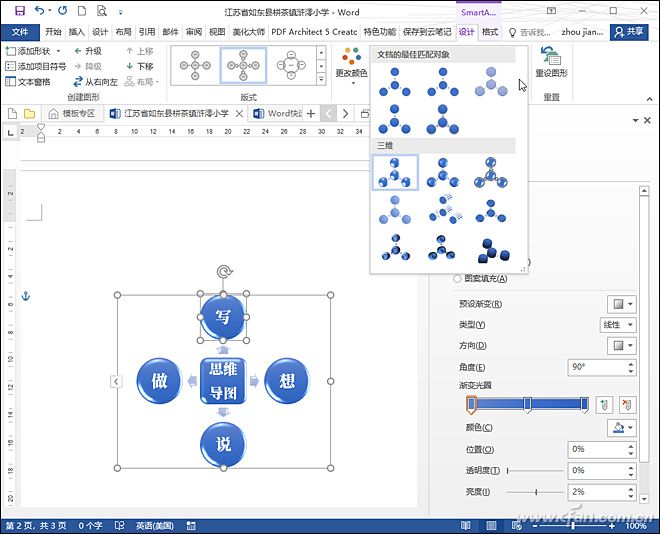Viewport: 660px width, 534px height.
Task: Open the Text Pane (文本窗格)
Action: (28, 82)
